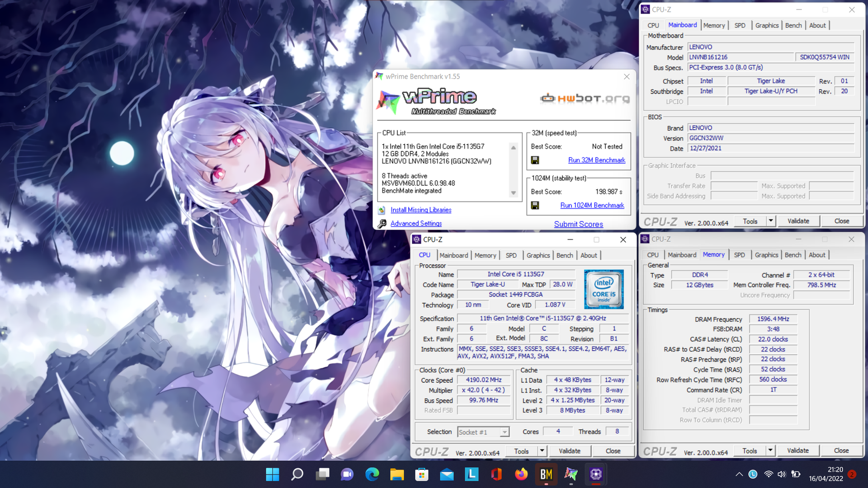
Task: Click the CPU List scrollbar down arrow
Action: pyautogui.click(x=514, y=193)
